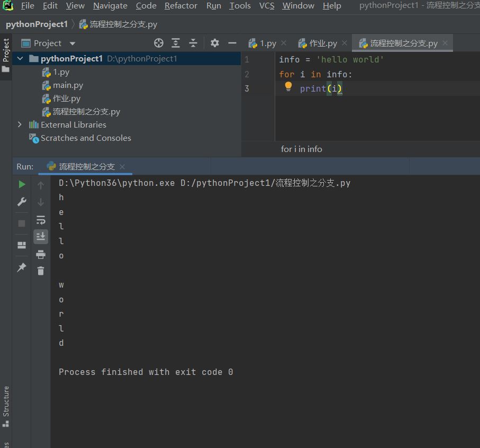Click Select Opened File crosshair icon

[159, 43]
